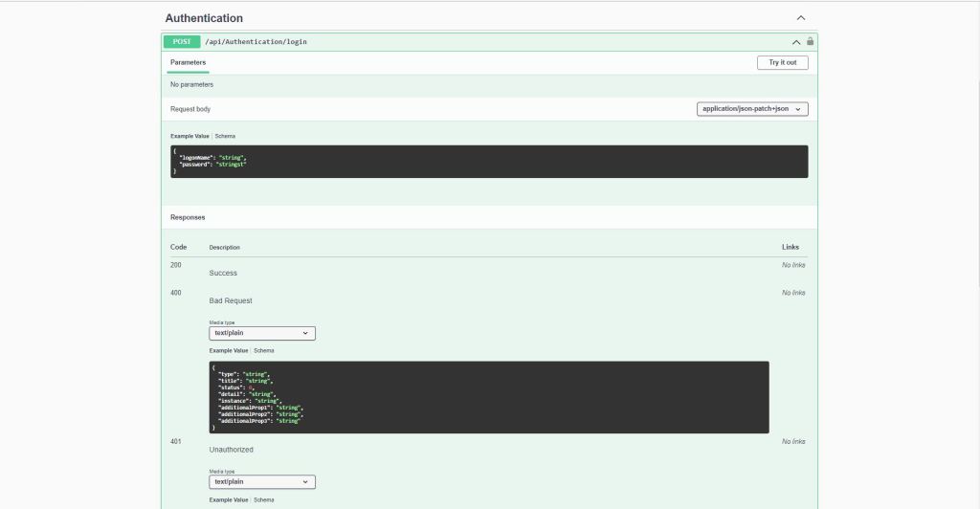This screenshot has height=509, width=980.
Task: Select Example Value for 400 Bad Request
Action: (x=229, y=351)
